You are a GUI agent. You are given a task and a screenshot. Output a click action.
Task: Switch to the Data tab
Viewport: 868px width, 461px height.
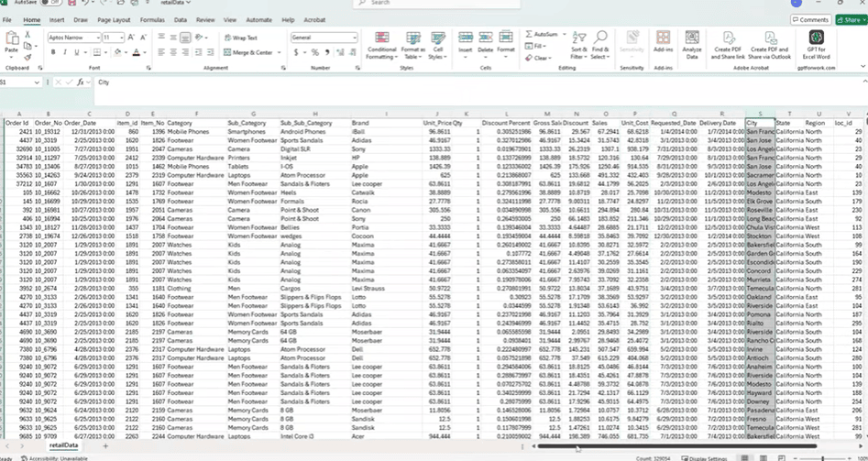point(181,20)
